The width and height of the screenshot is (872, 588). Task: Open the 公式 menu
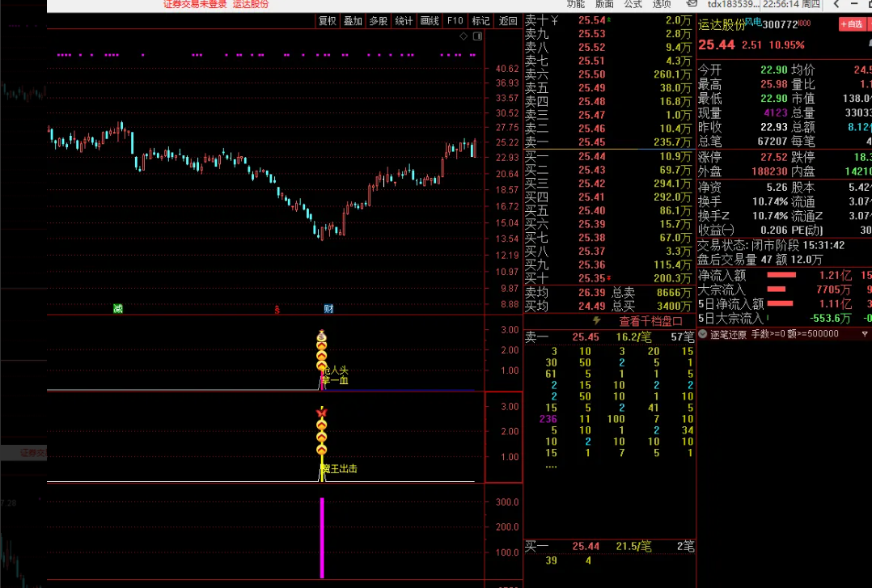click(633, 4)
